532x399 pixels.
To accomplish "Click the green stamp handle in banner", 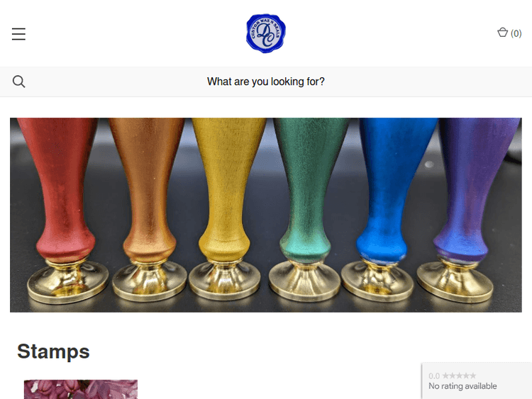I will pos(308,190).
